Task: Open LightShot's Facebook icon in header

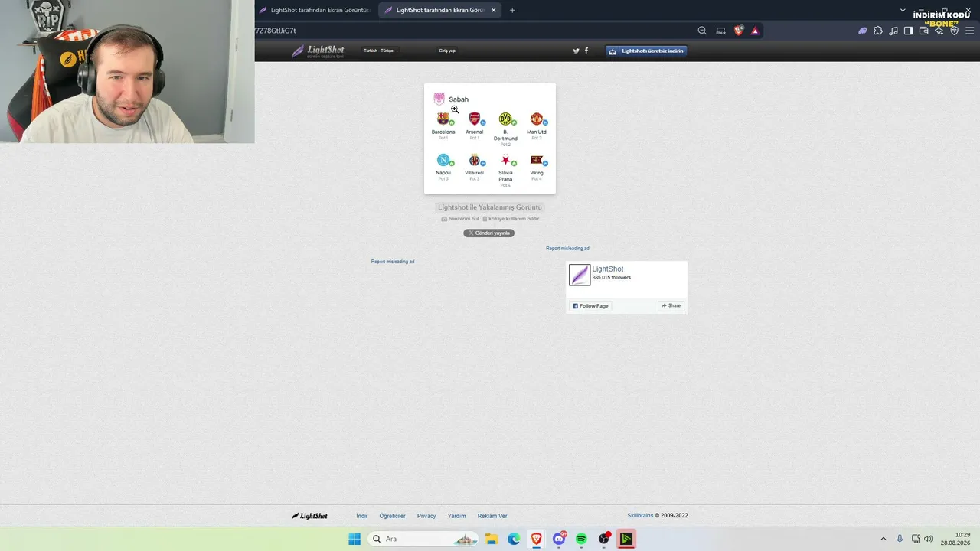Action: coord(586,51)
